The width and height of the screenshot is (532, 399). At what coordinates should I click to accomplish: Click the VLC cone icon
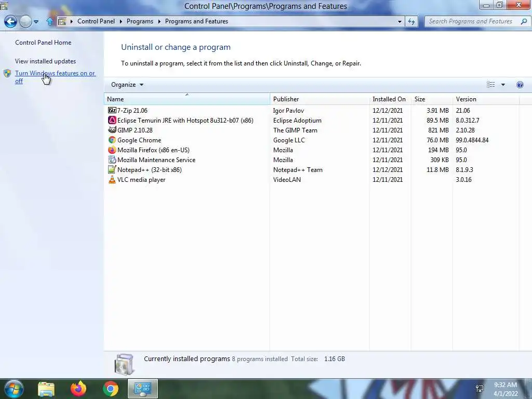click(112, 179)
